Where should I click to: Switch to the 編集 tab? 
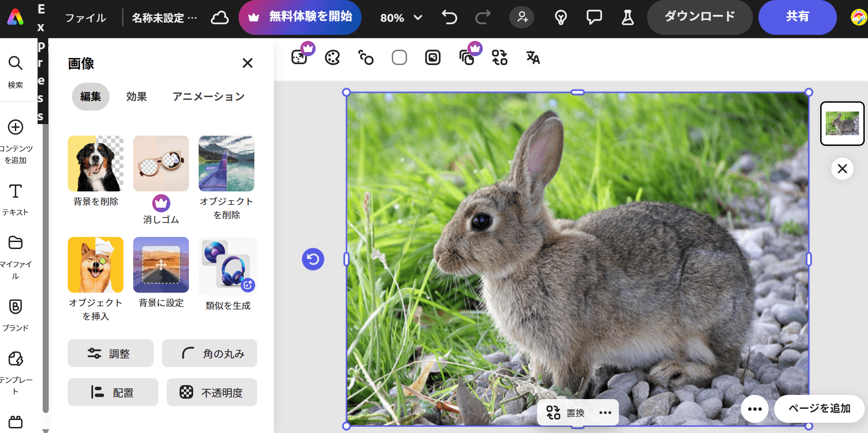pos(91,97)
